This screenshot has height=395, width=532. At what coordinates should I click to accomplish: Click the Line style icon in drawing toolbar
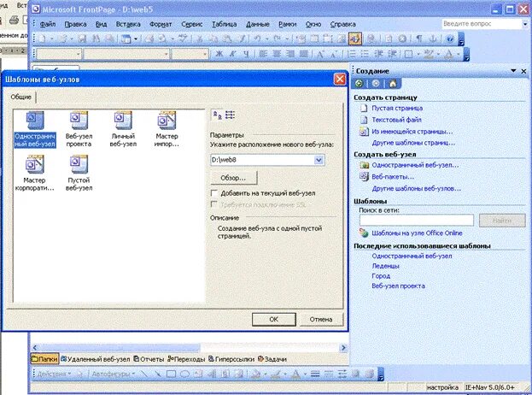click(315, 374)
